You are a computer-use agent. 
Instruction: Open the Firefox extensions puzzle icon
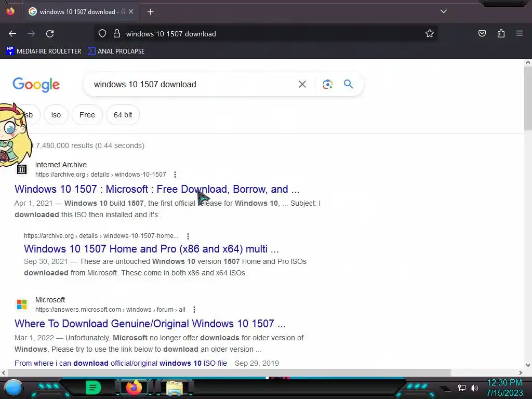501,33
